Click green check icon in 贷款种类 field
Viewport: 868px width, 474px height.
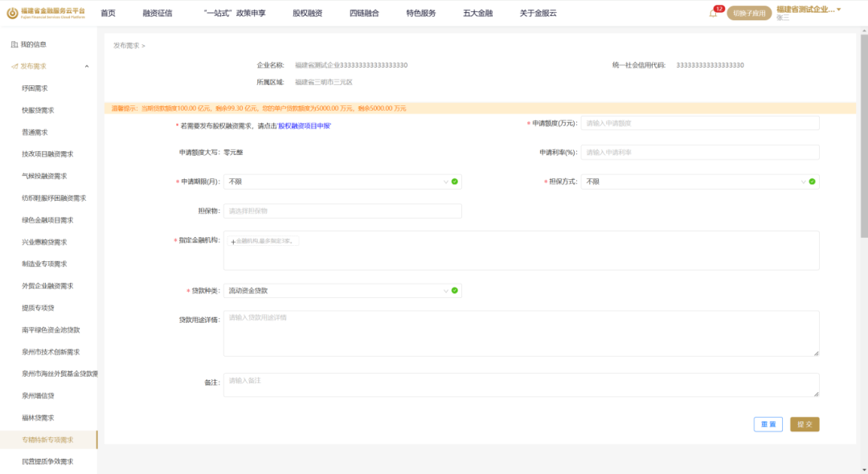coord(454,290)
